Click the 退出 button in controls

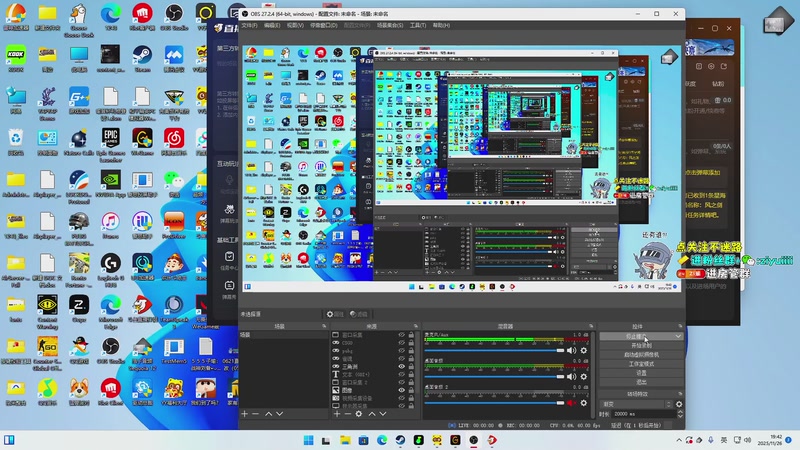click(641, 382)
